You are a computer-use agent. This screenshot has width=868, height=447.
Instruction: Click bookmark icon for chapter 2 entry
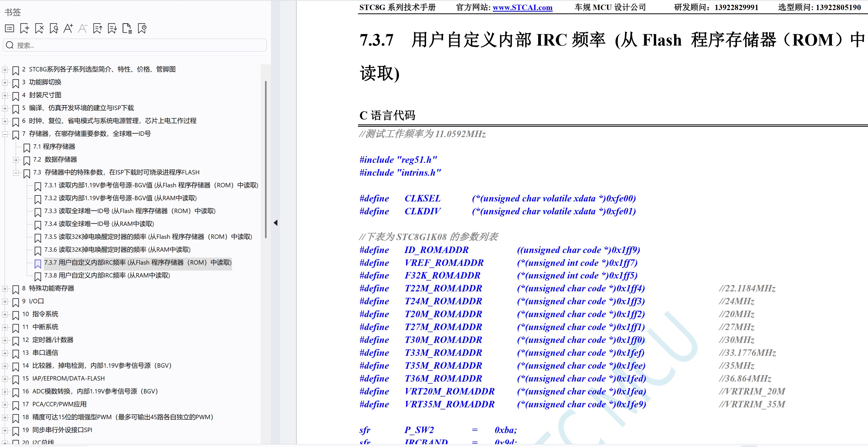pyautogui.click(x=15, y=70)
